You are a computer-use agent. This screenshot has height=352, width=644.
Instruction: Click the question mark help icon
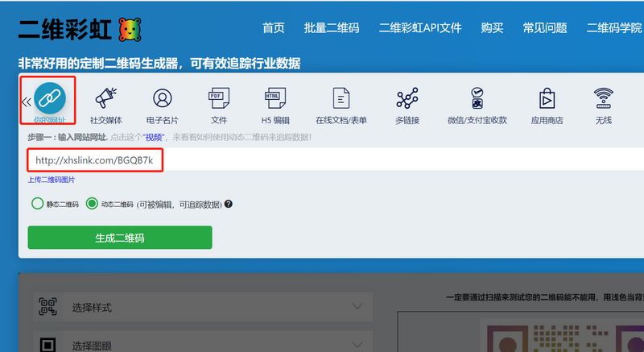click(229, 204)
